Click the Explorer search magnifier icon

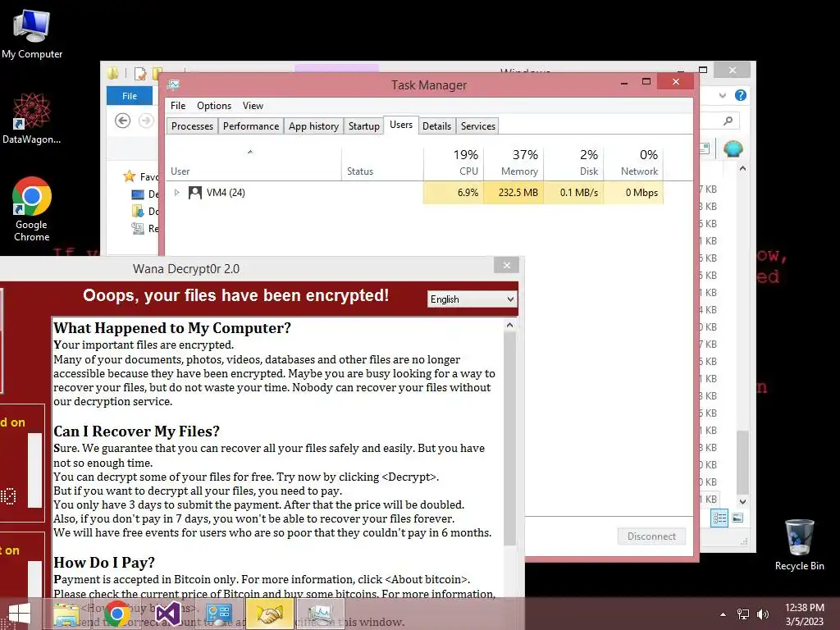[x=728, y=121]
